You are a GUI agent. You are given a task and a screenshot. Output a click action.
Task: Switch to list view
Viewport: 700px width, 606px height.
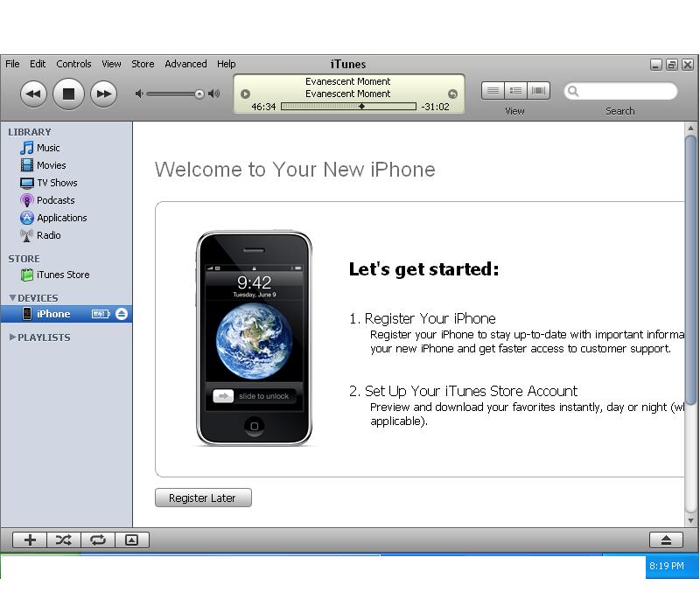(x=493, y=90)
